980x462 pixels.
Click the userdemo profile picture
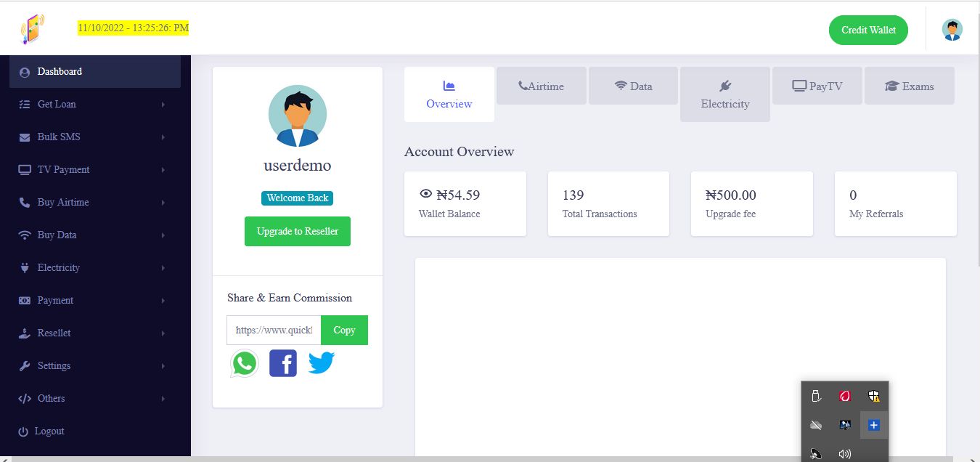click(298, 116)
